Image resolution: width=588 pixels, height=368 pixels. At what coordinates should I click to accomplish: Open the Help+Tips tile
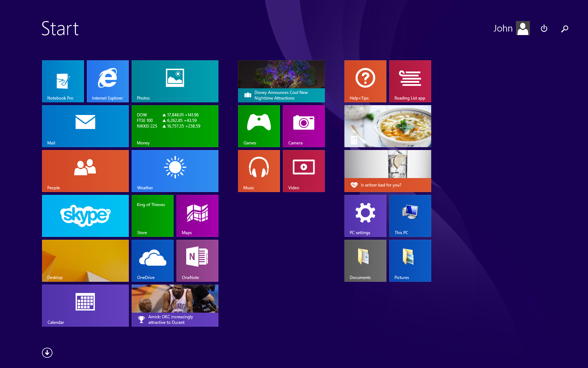click(x=365, y=81)
